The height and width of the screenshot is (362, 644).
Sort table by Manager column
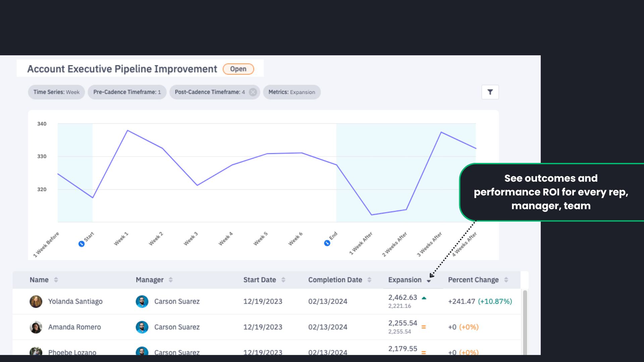(x=171, y=280)
